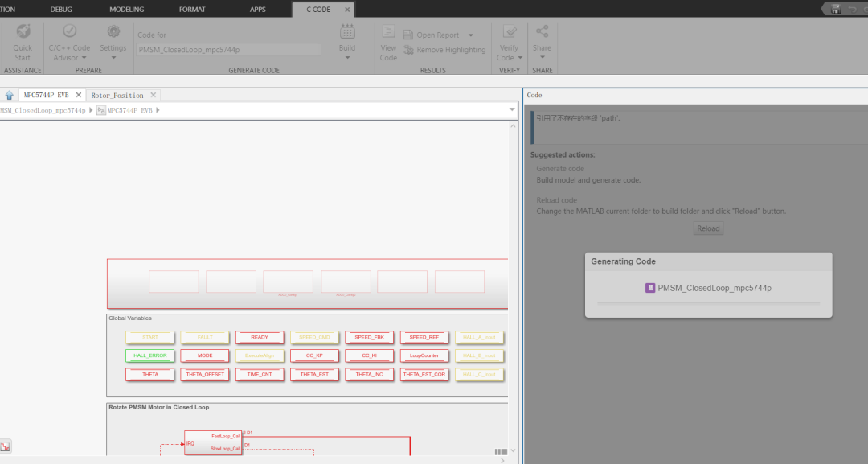Expand the Share dropdown arrow
This screenshot has width=868, height=464.
(542, 58)
